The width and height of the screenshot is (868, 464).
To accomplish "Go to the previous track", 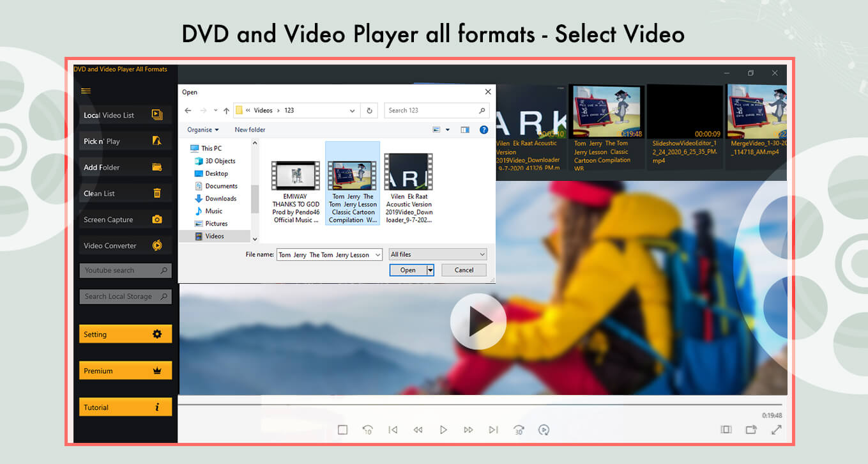I will pos(393,430).
